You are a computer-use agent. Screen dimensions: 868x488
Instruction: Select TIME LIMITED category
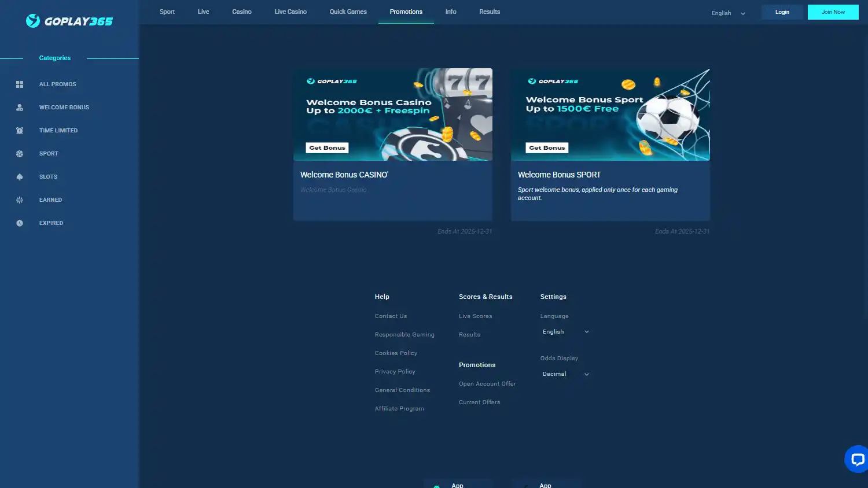(x=58, y=131)
